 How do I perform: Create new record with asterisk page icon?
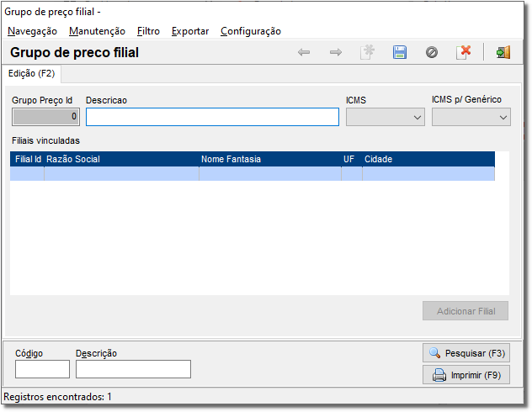[x=367, y=52]
